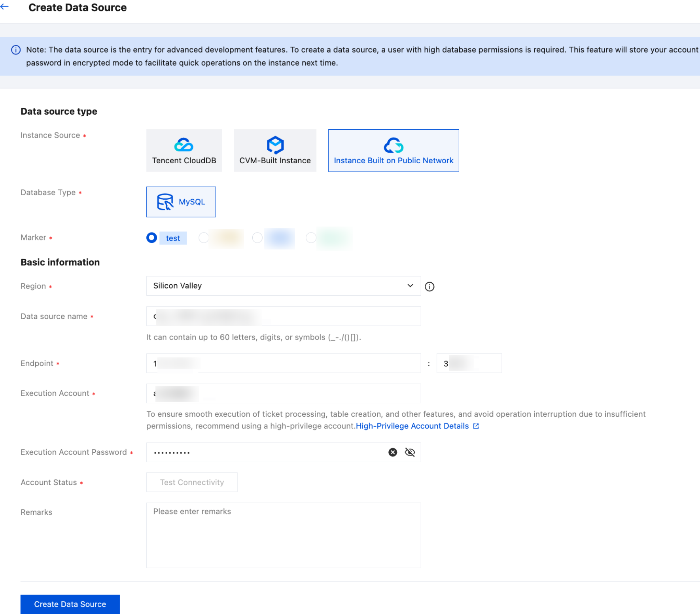
Task: Focus the Endpoint host field
Action: (284, 363)
